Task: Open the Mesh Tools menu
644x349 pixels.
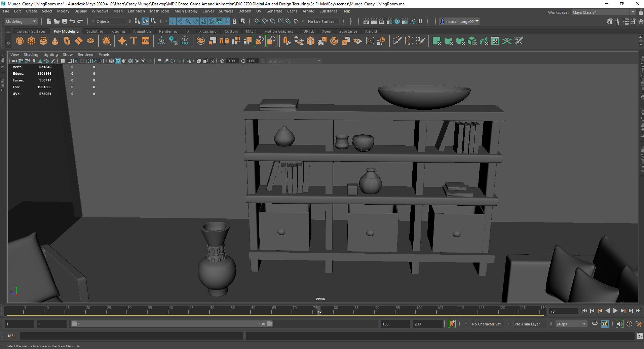Action: tap(159, 11)
